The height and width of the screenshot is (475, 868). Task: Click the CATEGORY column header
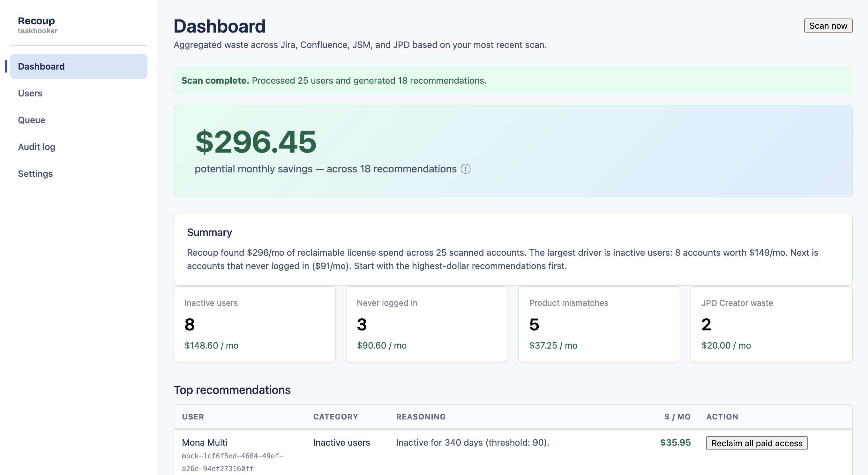pos(336,417)
